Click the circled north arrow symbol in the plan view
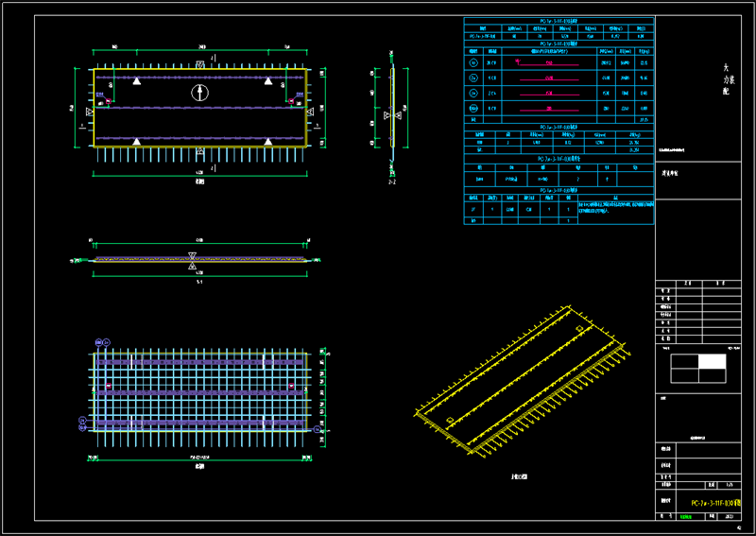 coord(199,92)
